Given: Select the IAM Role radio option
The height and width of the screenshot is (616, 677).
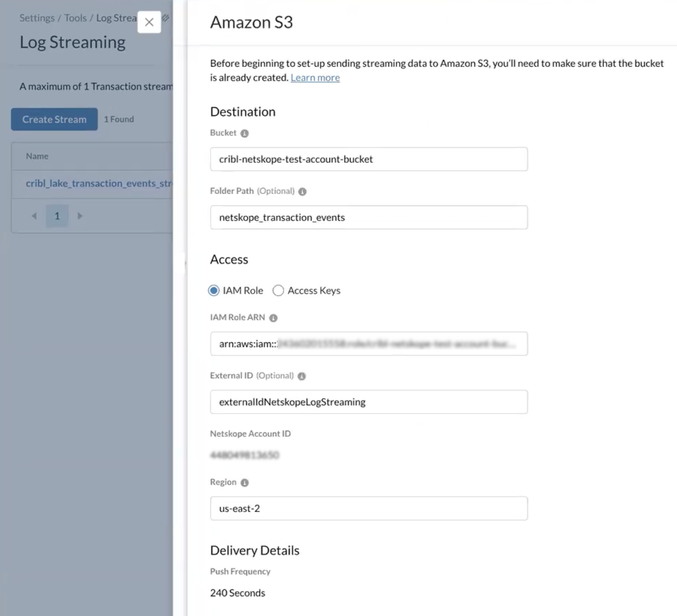Looking at the screenshot, I should (x=213, y=291).
